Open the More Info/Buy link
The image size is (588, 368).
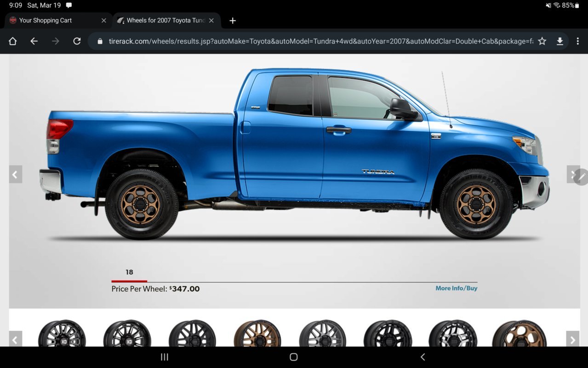(x=457, y=288)
